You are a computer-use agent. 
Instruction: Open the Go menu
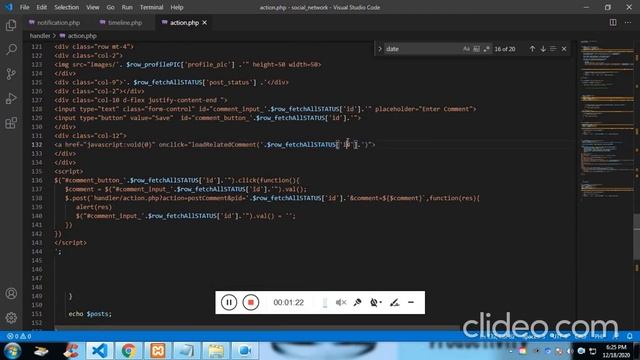[x=110, y=7]
